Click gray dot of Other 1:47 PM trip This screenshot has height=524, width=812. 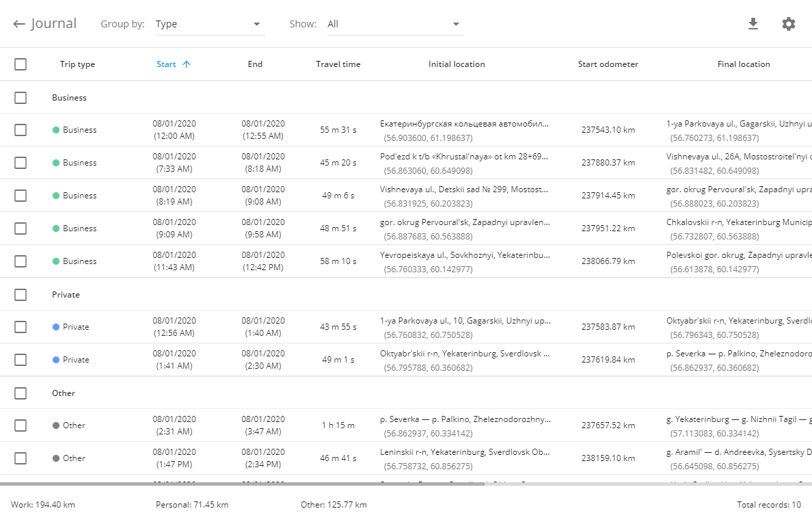(56, 458)
